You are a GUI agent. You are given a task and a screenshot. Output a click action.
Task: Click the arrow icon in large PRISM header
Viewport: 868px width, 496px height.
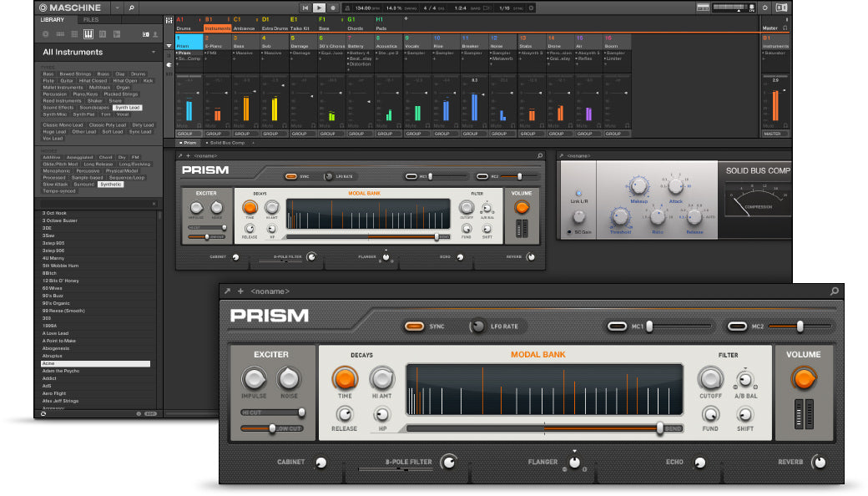[227, 291]
